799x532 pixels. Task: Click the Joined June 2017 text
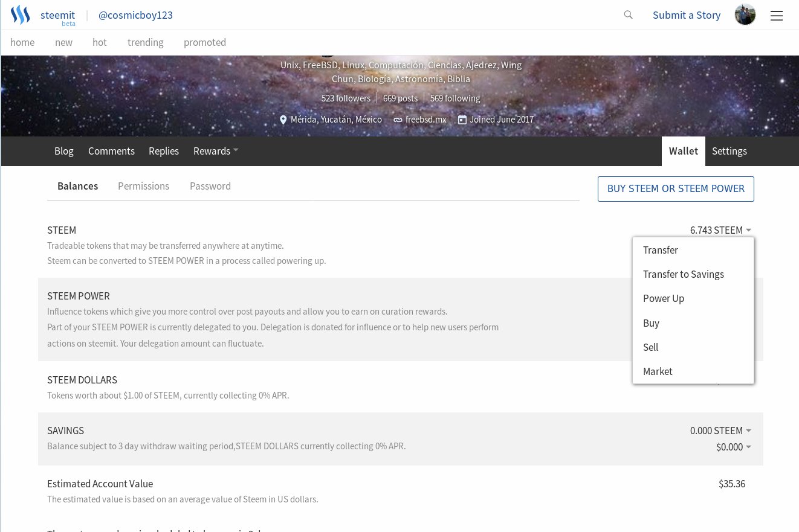coord(502,120)
